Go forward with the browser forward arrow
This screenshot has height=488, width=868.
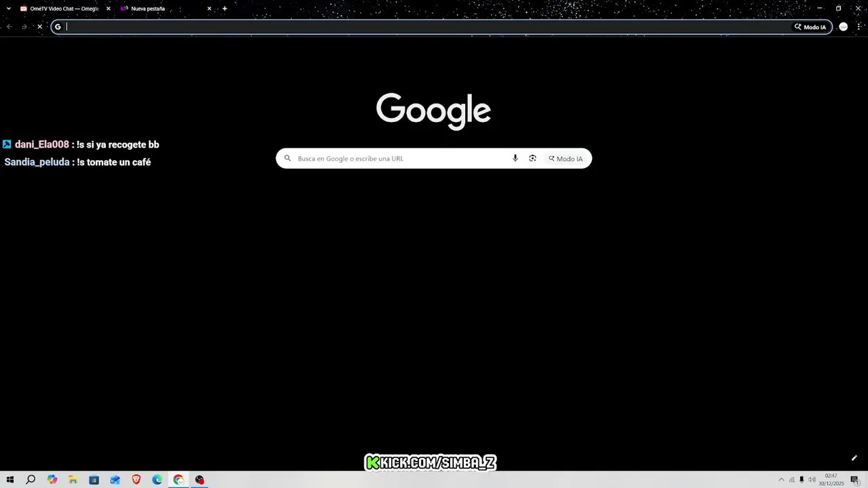pos(24,27)
